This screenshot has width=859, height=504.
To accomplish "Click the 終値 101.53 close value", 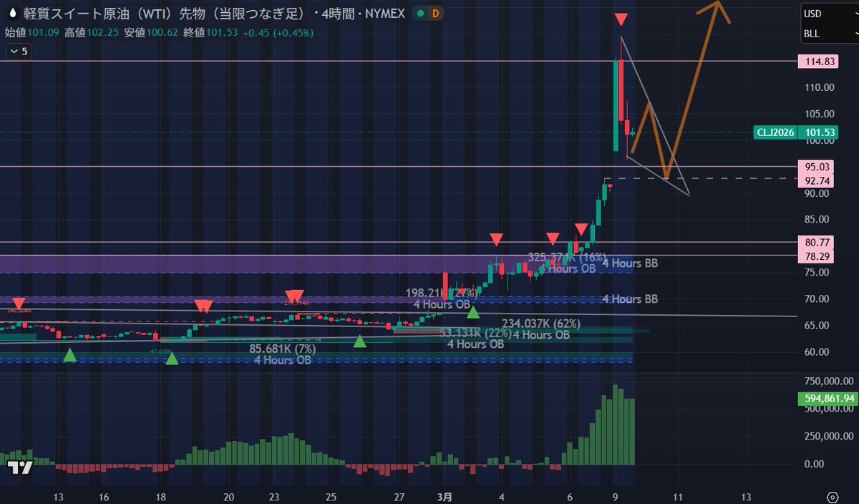I will click(210, 32).
